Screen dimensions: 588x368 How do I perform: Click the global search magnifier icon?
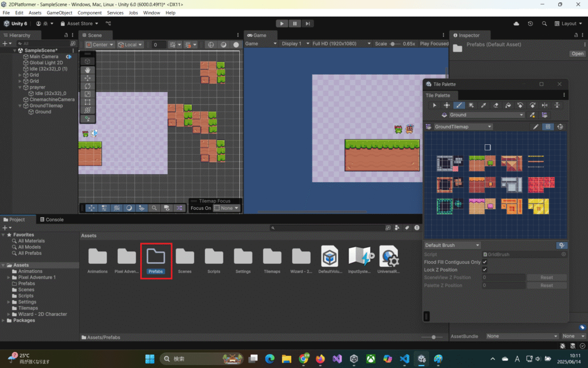[x=544, y=23]
